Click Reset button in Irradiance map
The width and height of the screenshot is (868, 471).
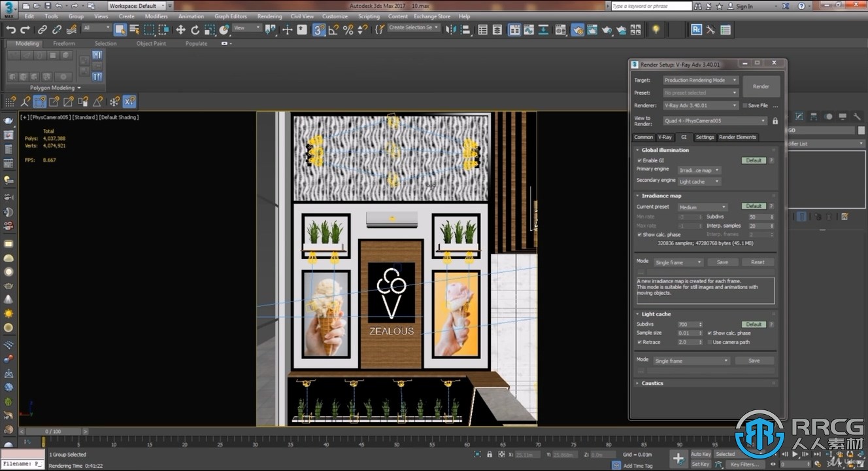(758, 262)
